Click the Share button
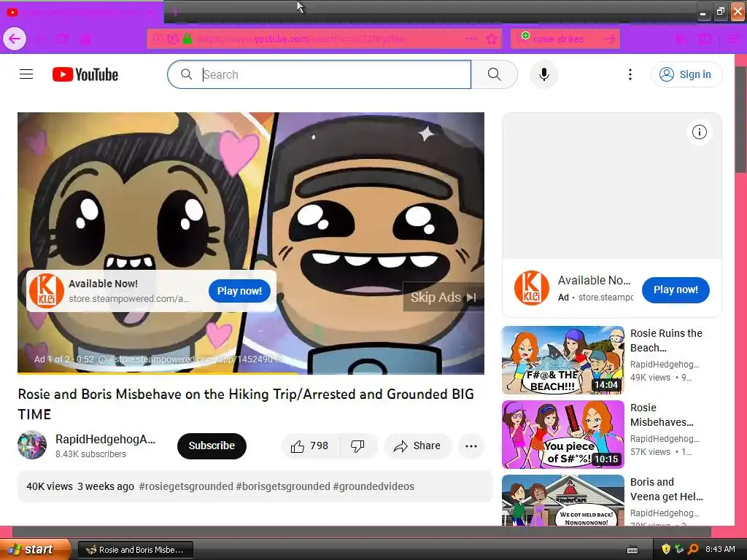747x560 pixels. pos(417,446)
